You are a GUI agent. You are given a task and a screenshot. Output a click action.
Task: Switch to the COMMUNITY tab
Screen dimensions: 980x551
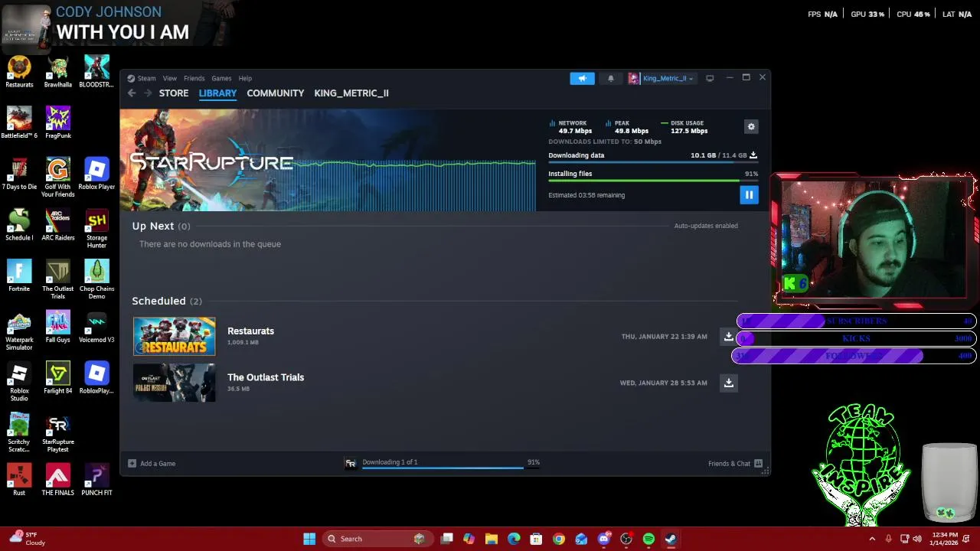click(x=276, y=93)
